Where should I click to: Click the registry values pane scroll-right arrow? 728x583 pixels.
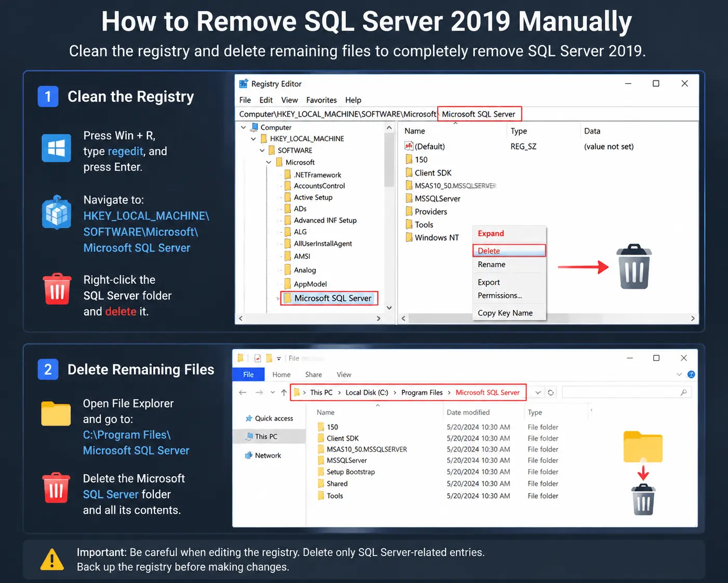(x=693, y=319)
